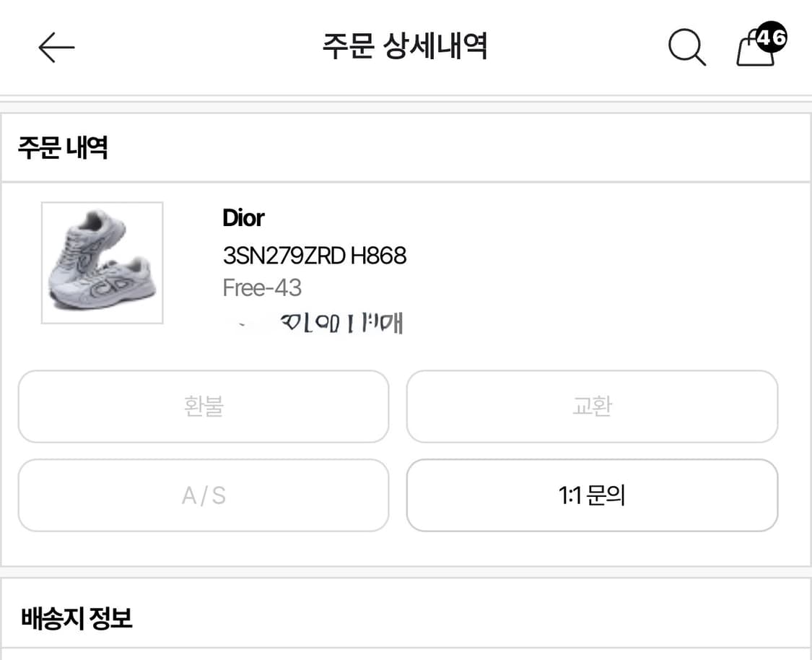Click the cart badge showing 46
Image resolution: width=812 pixels, height=660 pixels.
[771, 38]
